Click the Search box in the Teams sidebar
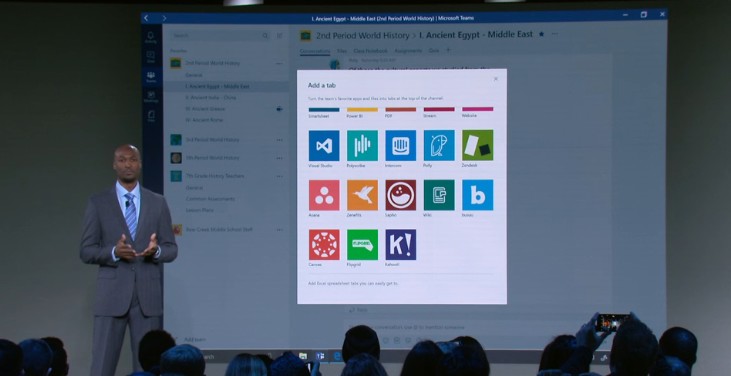731x376 pixels. (220, 35)
